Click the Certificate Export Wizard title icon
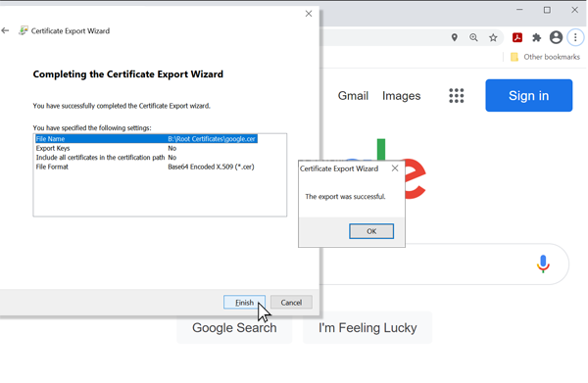Viewport: 588px width, 383px height. 24,30
